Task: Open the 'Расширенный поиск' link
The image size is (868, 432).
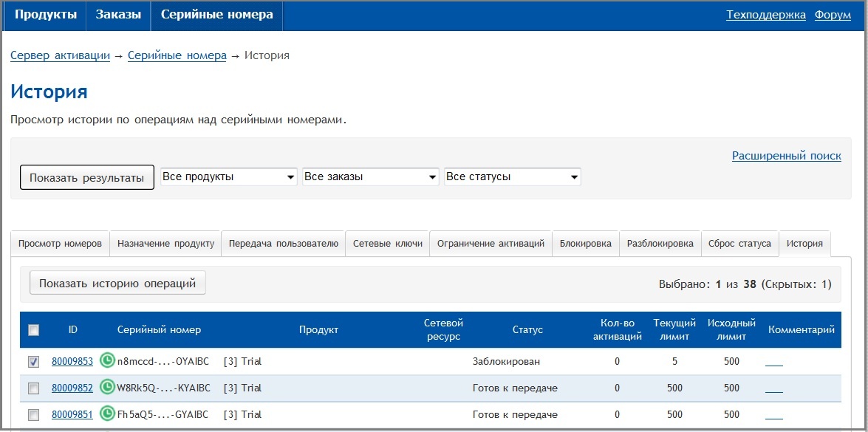Action: coord(786,156)
